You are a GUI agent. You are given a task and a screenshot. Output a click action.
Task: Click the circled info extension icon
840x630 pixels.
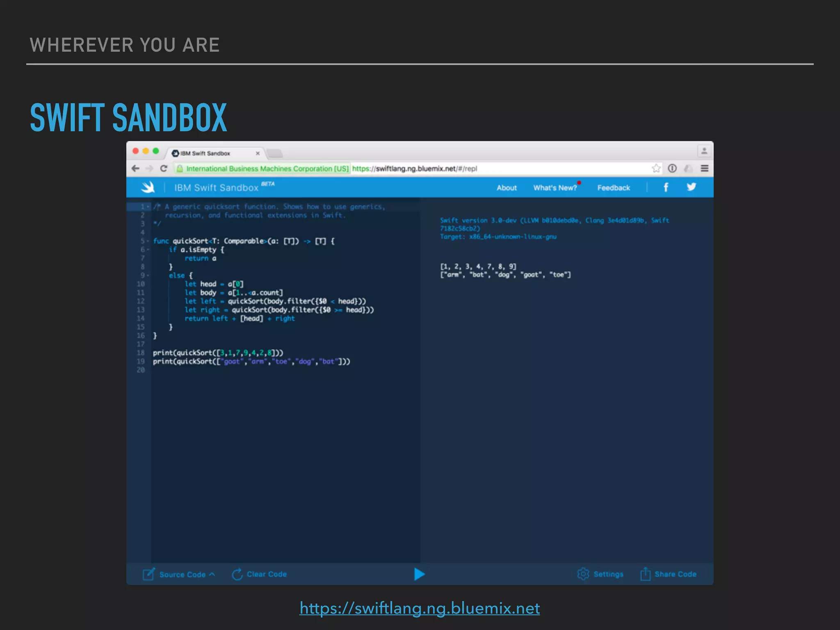pyautogui.click(x=672, y=168)
